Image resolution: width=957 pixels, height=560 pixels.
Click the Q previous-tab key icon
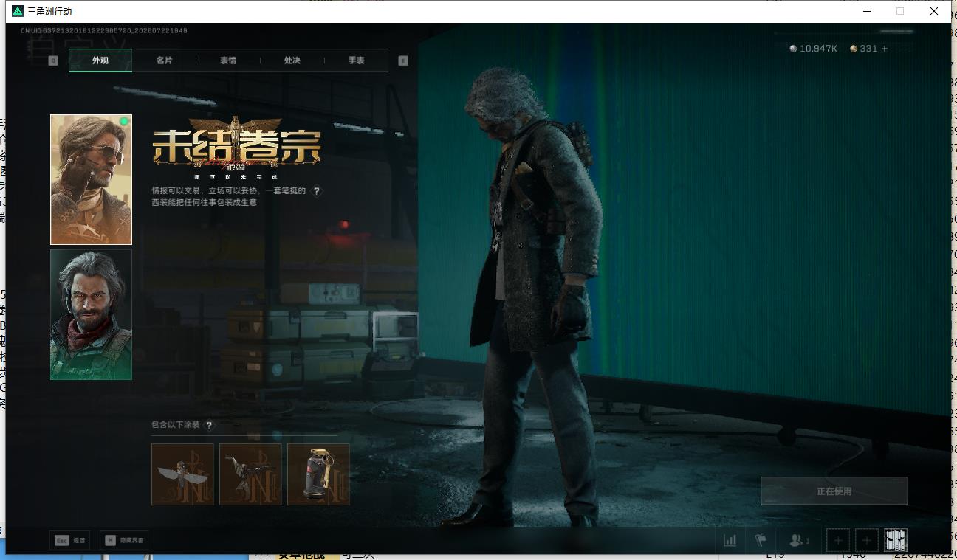(x=53, y=61)
